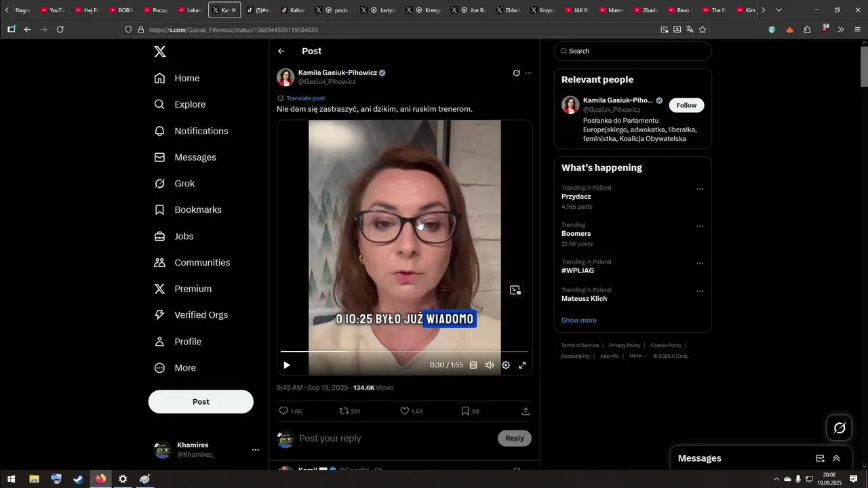Open Bookmarks in the sidebar

(188, 210)
